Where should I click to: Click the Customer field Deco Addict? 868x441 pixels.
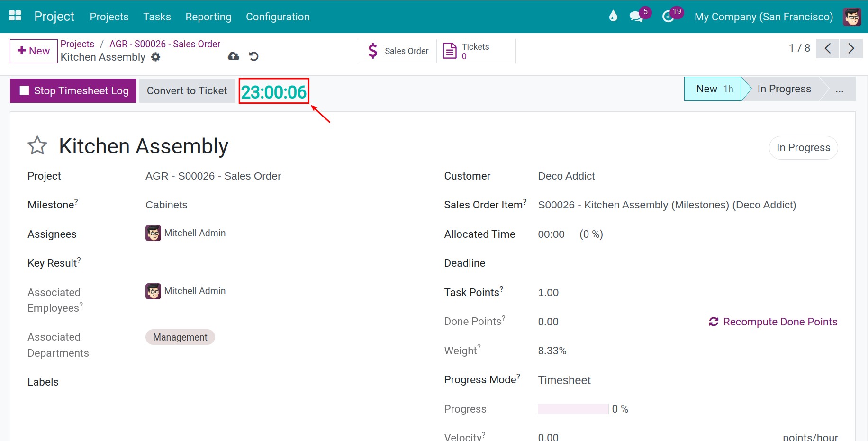[566, 176]
